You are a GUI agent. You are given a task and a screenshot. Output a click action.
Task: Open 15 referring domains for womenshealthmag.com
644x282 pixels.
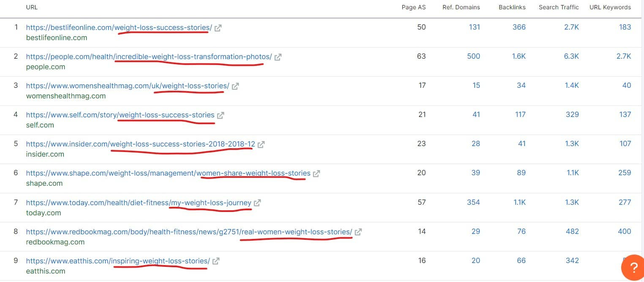click(x=476, y=85)
